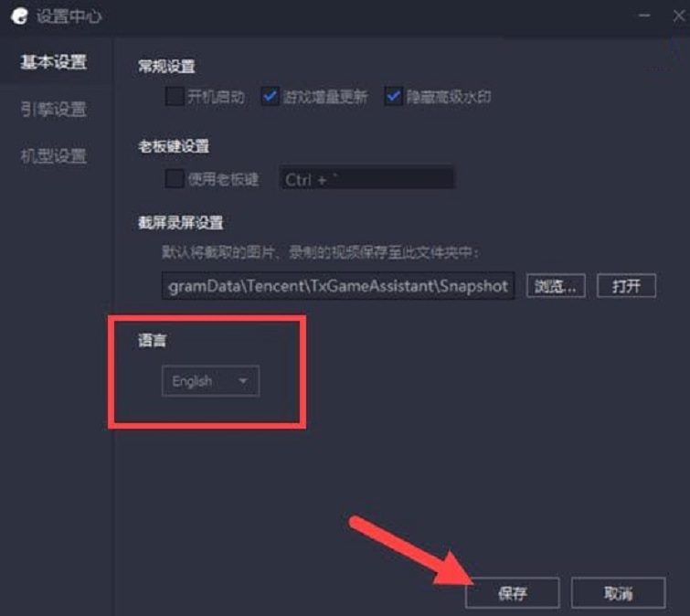Click the 保存 button
The image size is (690, 616).
[x=512, y=593]
